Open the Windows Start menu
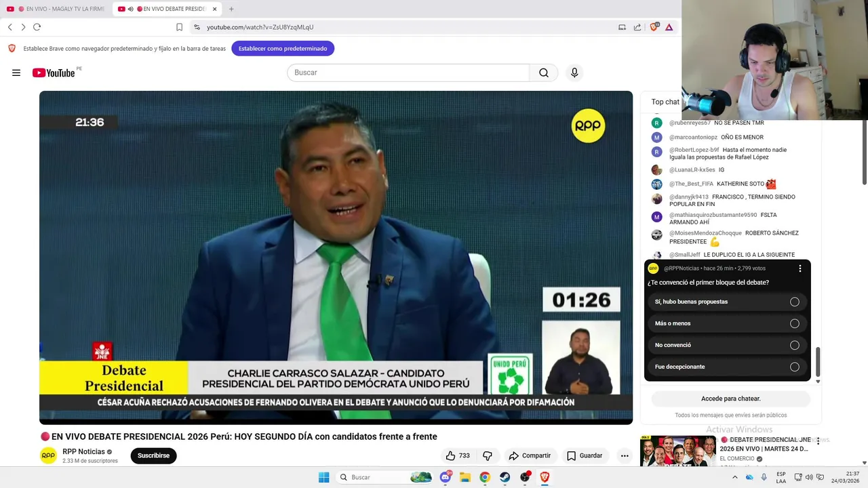 click(323, 477)
